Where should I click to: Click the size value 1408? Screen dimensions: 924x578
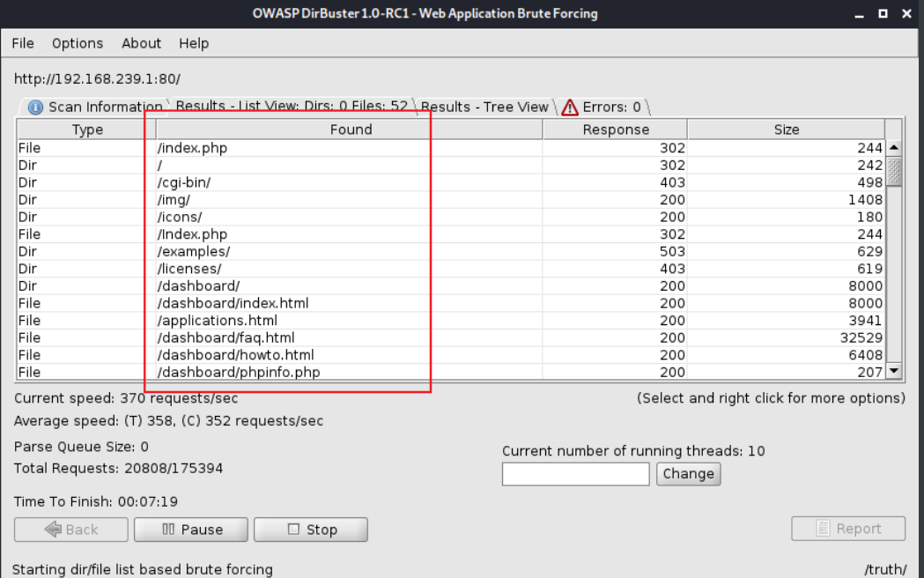coord(865,200)
